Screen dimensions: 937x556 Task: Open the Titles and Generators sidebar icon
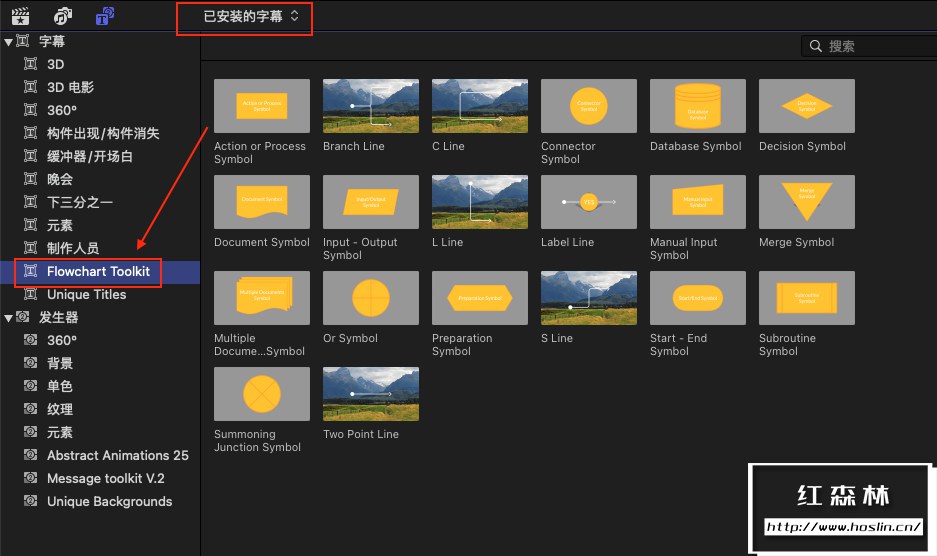tap(105, 16)
